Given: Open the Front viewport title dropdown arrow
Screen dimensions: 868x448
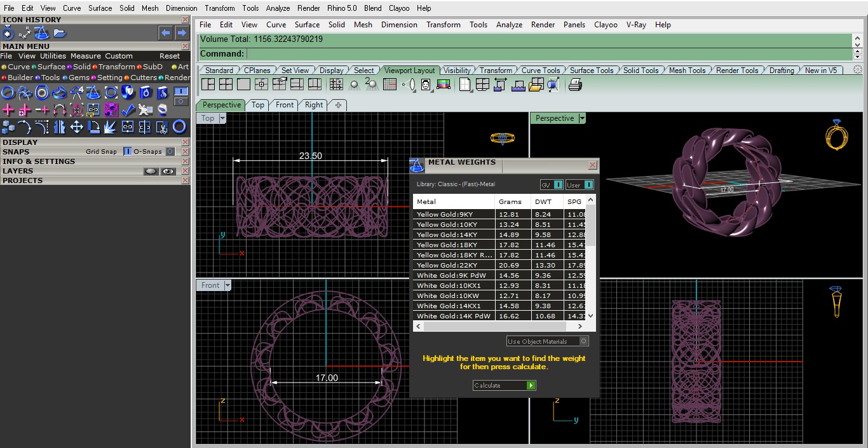Looking at the screenshot, I should (227, 285).
